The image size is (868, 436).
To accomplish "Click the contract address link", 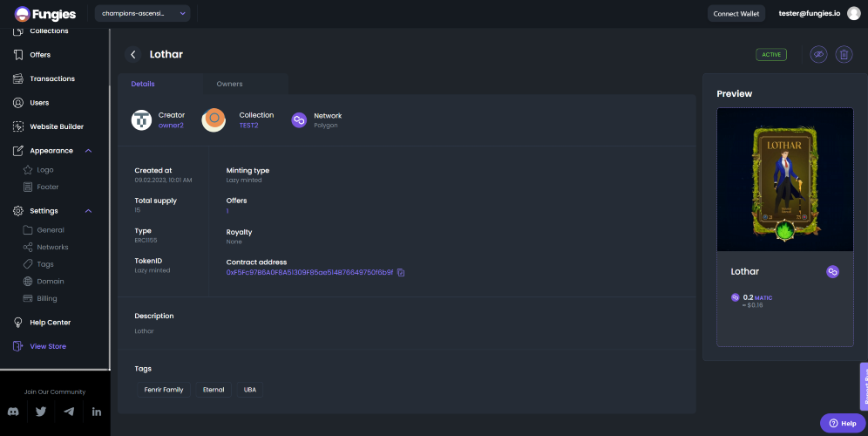I will pos(309,273).
